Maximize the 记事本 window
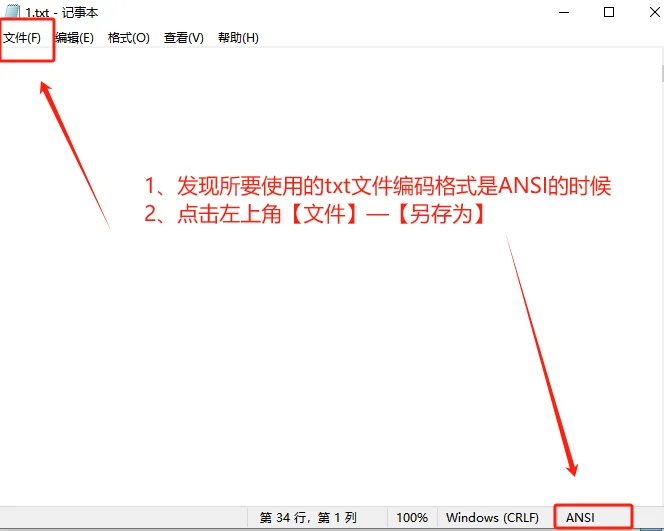 pyautogui.click(x=609, y=12)
